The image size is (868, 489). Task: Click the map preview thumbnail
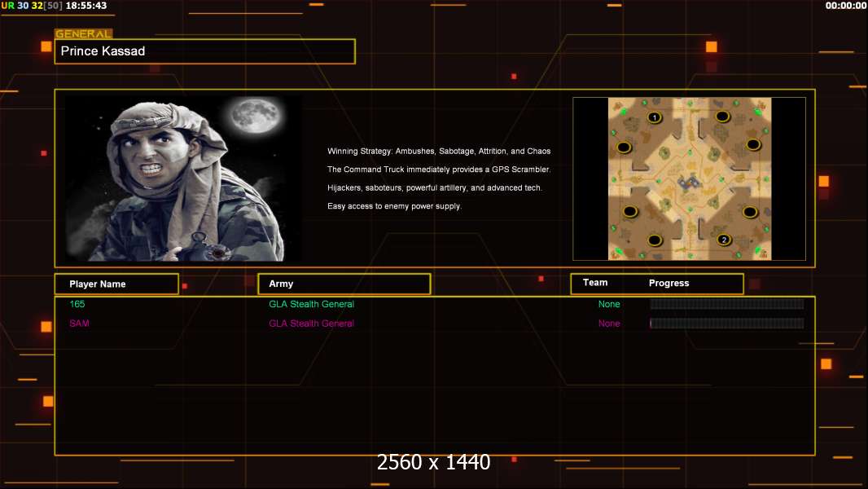pos(689,178)
